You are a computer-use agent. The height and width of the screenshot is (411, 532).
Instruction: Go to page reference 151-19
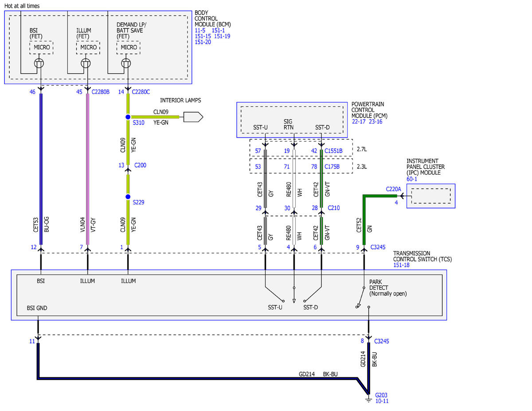pos(222,36)
